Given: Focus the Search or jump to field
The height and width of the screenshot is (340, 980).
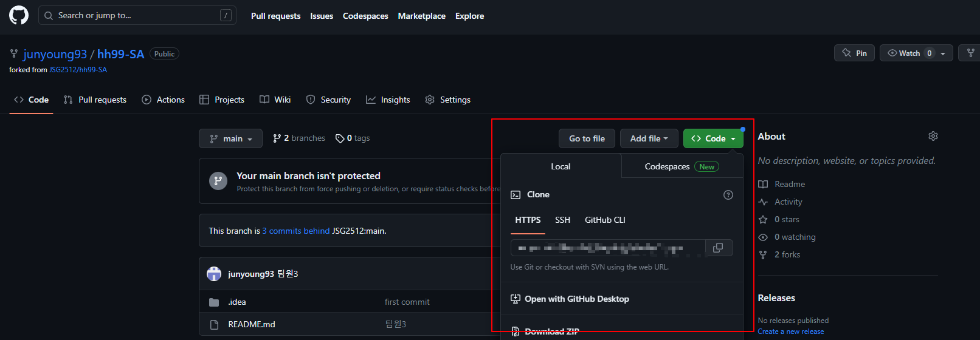Looking at the screenshot, I should click(x=137, y=15).
